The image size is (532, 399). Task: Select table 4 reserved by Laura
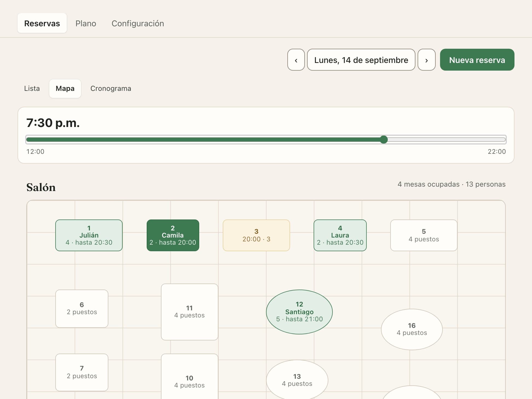coord(340,235)
